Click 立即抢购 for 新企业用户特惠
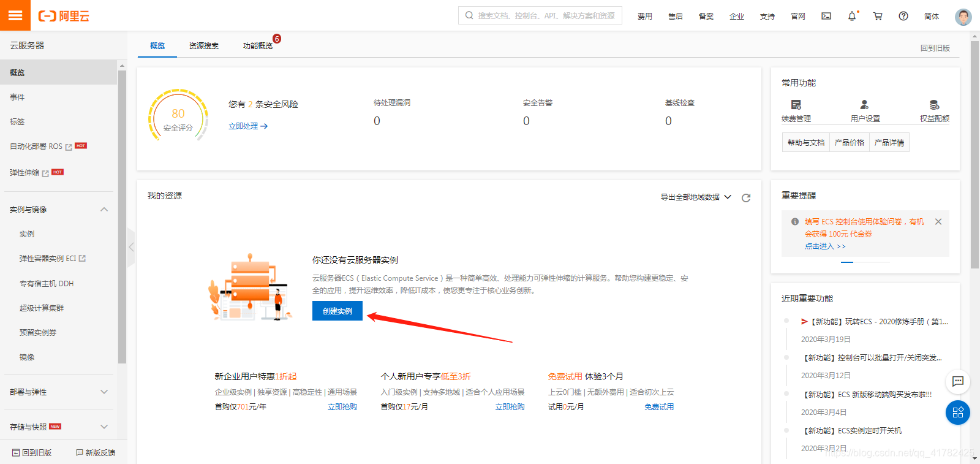The image size is (980, 464). pyautogui.click(x=342, y=407)
